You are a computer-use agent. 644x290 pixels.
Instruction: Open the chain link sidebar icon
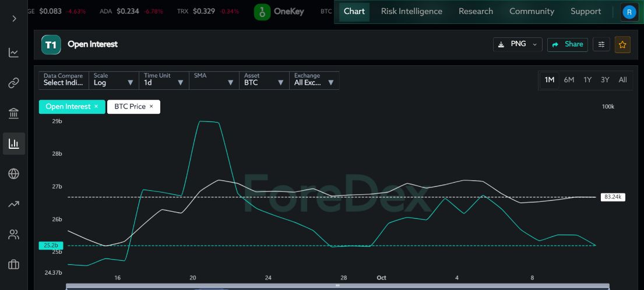13,83
